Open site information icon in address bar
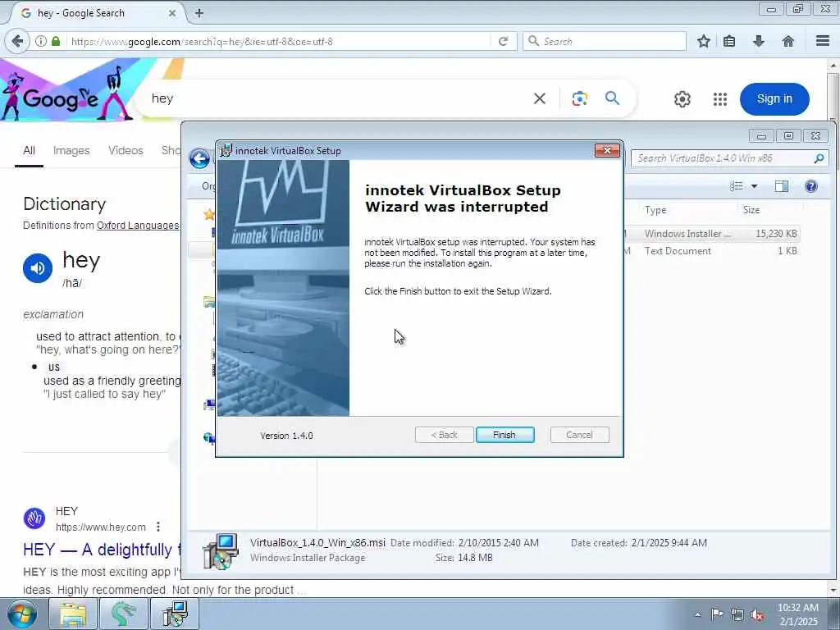Screen dimensions: 840x630 (x=41, y=41)
